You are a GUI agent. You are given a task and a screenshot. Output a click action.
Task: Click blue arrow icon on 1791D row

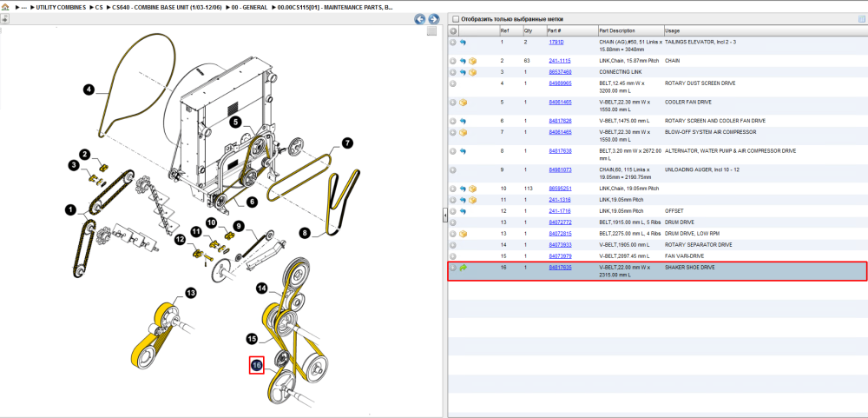(x=463, y=42)
